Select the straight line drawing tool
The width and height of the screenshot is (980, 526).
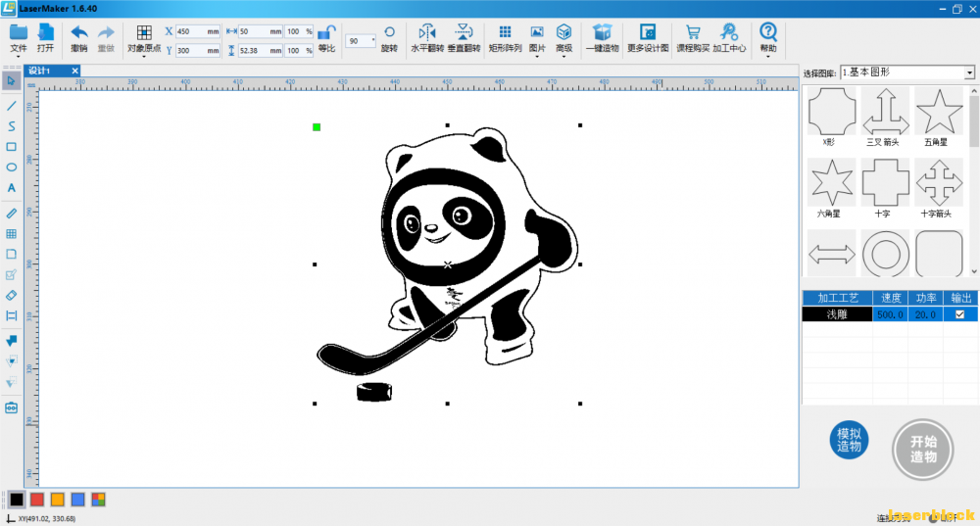coord(11,106)
